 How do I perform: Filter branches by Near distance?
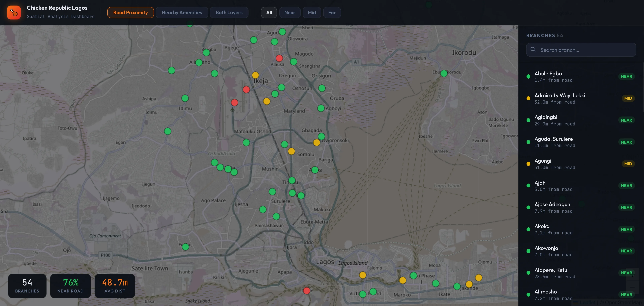click(x=290, y=13)
